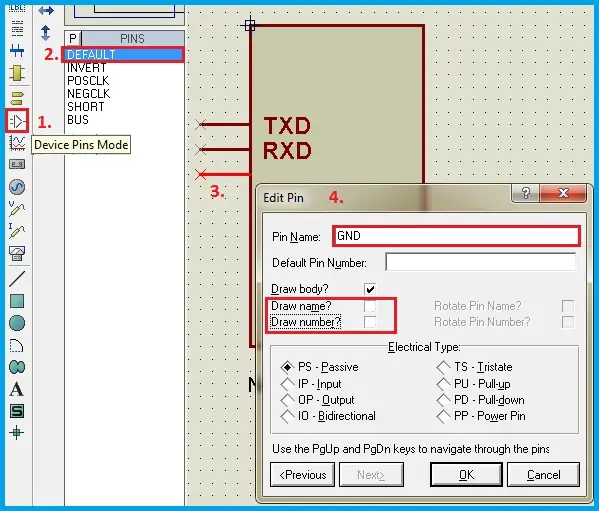599x511 pixels.
Task: Select the 2D Graphics Line tool
Action: 17,278
